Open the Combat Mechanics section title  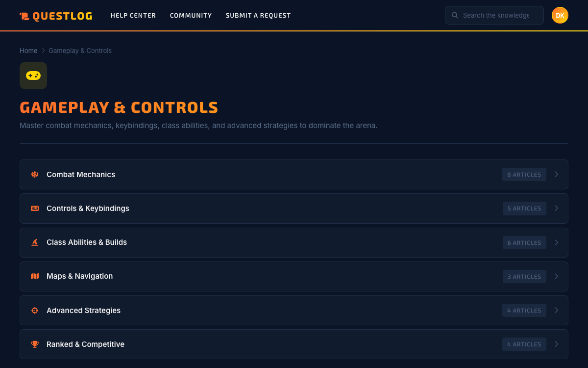pos(81,175)
